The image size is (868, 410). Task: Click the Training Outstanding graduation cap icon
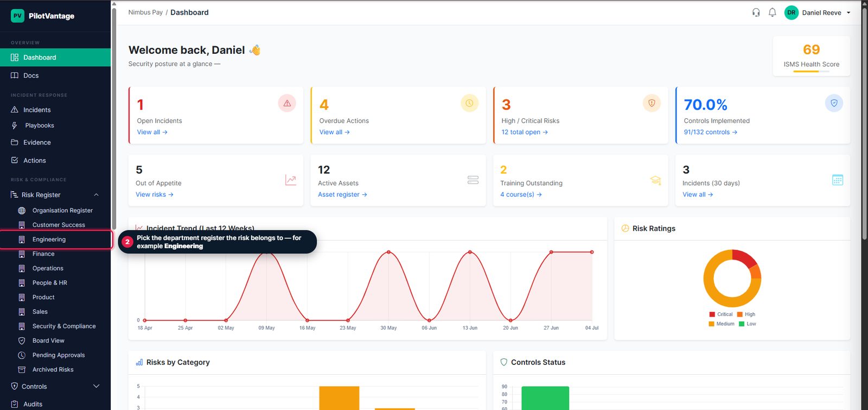click(x=655, y=180)
